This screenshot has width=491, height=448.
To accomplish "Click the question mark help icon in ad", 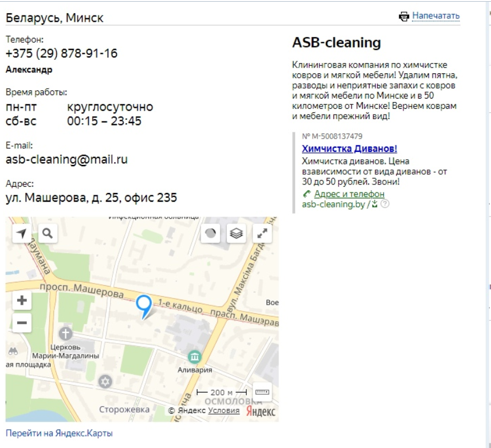I will (385, 204).
